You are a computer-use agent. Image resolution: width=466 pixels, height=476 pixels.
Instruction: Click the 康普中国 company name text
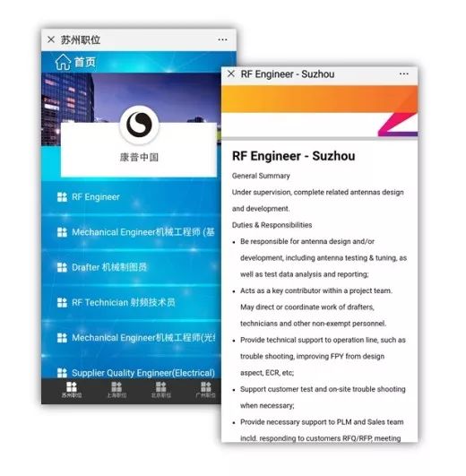point(139,157)
